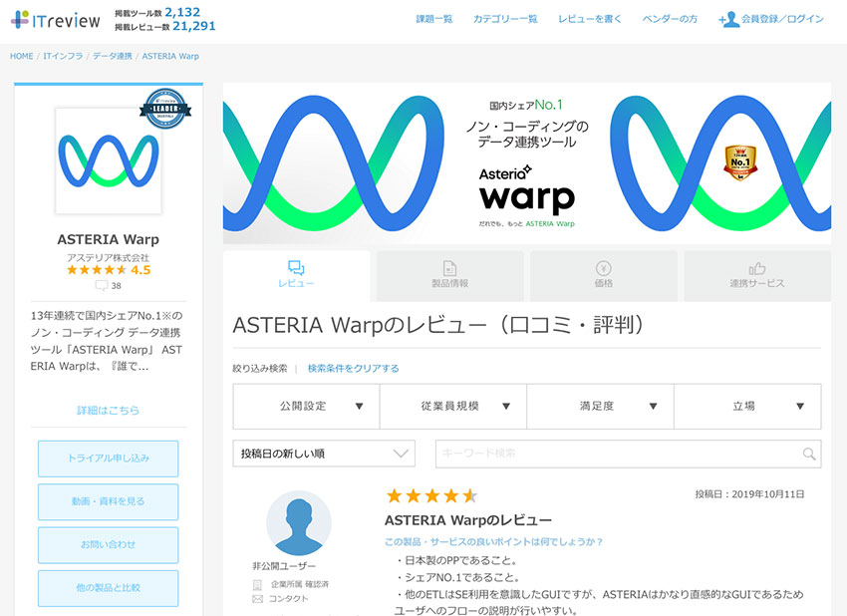Expand the 満足度 filter dropdown
Viewport: 847px width, 616px height.
pyautogui.click(x=600, y=407)
